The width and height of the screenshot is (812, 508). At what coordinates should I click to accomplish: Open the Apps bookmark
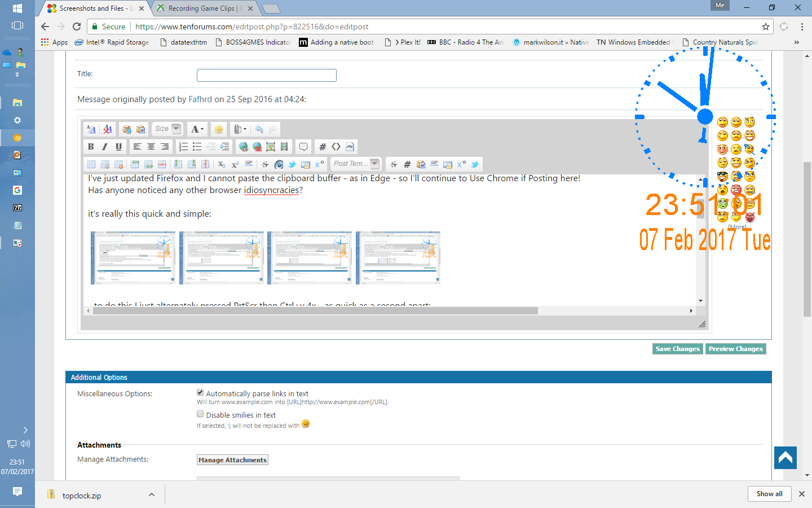coord(54,42)
